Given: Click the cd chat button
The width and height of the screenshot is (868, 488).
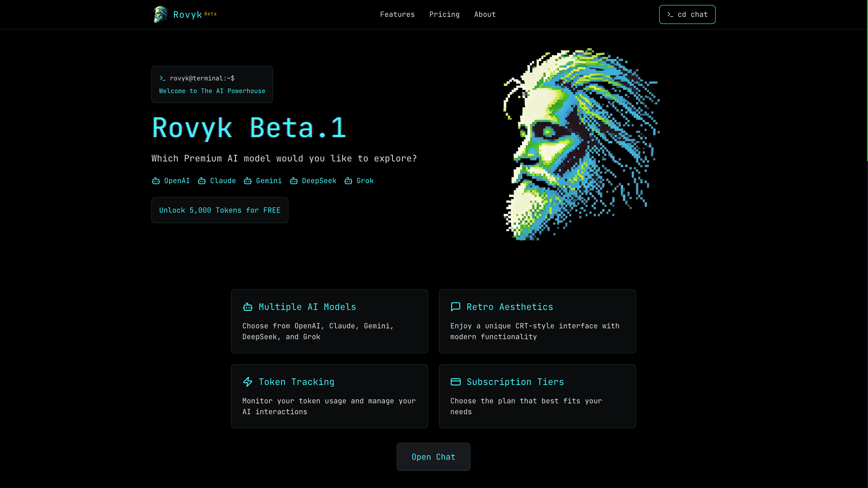Looking at the screenshot, I should pos(687,14).
